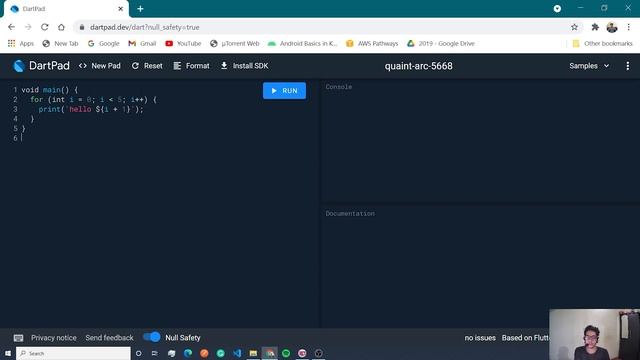Switch to Chrome on the taskbar

(x=269, y=353)
